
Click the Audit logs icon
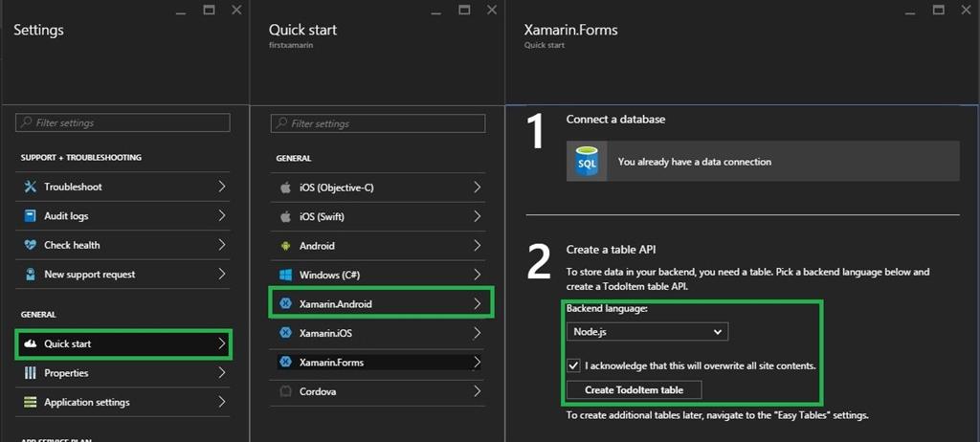pos(30,216)
